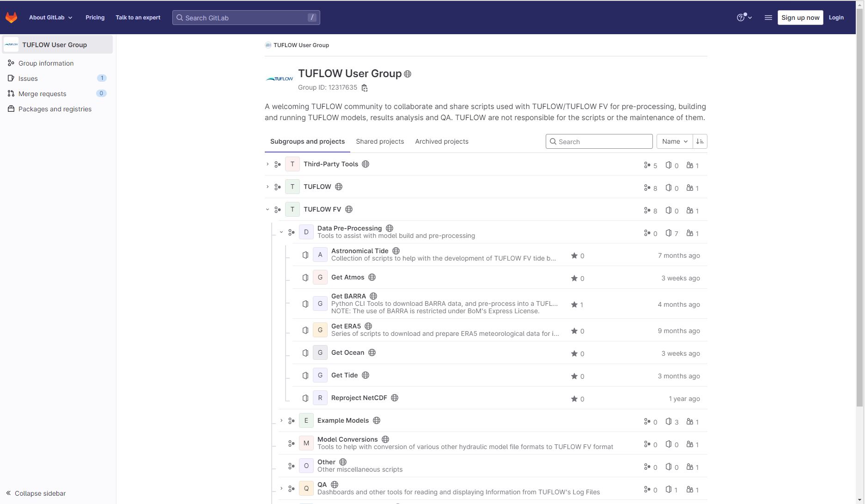
Task: Select Subgroups and projects tab
Action: [x=307, y=141]
